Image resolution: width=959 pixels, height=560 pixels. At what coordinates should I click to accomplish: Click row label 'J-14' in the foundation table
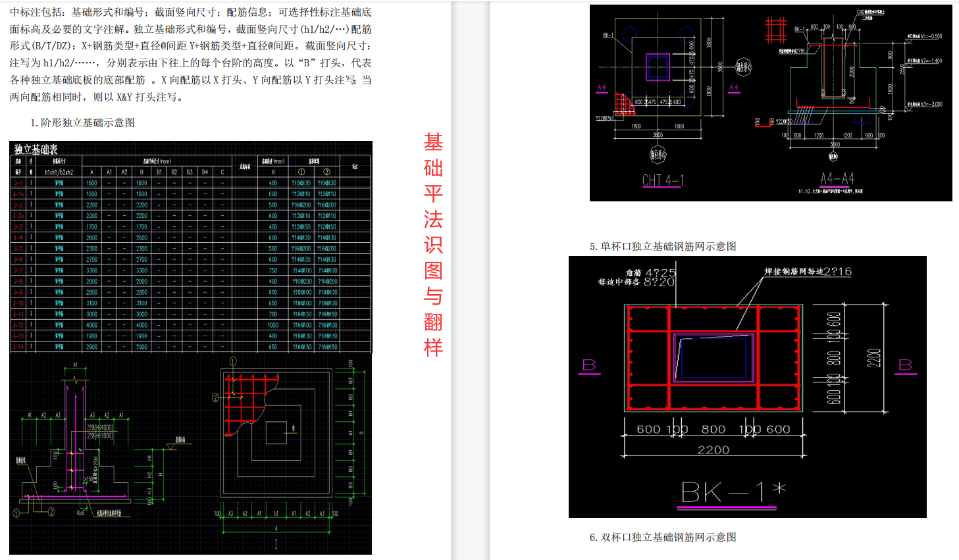pyautogui.click(x=18, y=347)
